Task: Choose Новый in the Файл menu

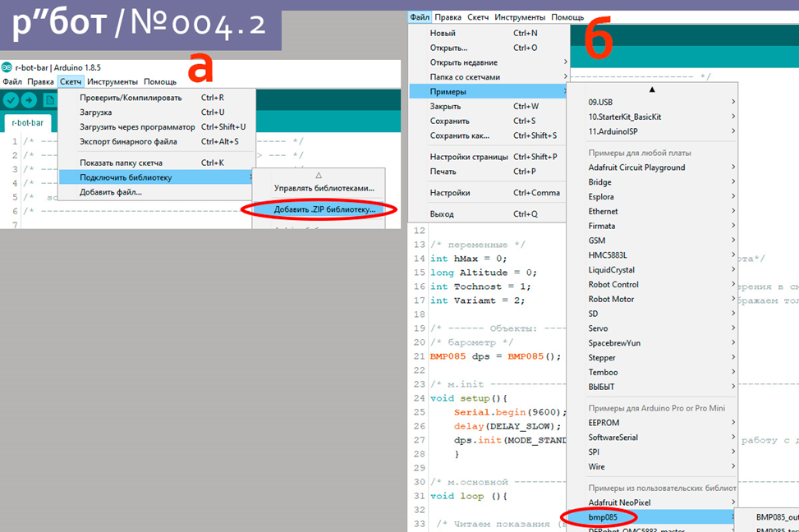Action: point(489,33)
